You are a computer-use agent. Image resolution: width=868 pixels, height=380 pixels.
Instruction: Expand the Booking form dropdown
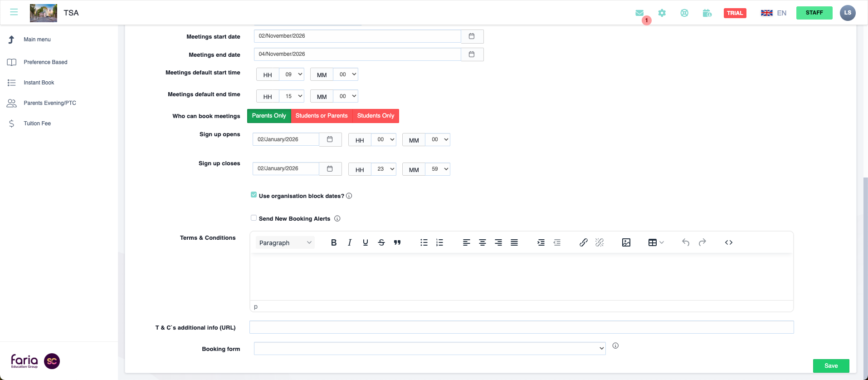[x=429, y=349]
